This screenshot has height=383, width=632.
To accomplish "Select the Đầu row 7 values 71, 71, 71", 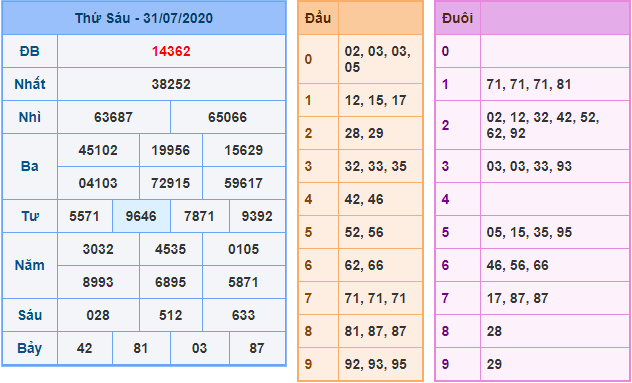I will 376,298.
